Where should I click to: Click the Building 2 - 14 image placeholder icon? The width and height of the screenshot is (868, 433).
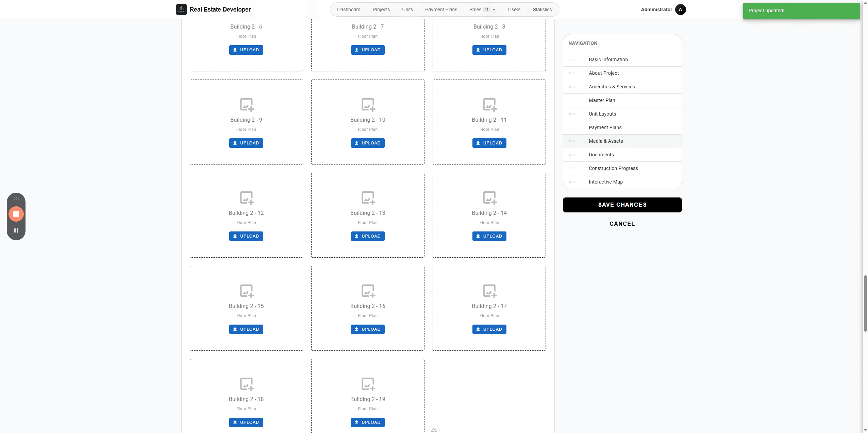pyautogui.click(x=489, y=198)
